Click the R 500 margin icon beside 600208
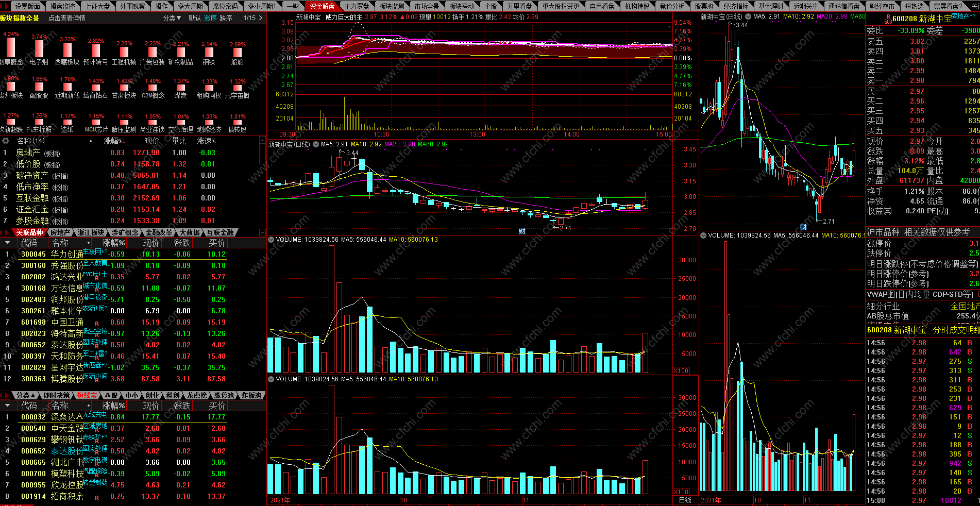The image size is (980, 506). [888, 19]
